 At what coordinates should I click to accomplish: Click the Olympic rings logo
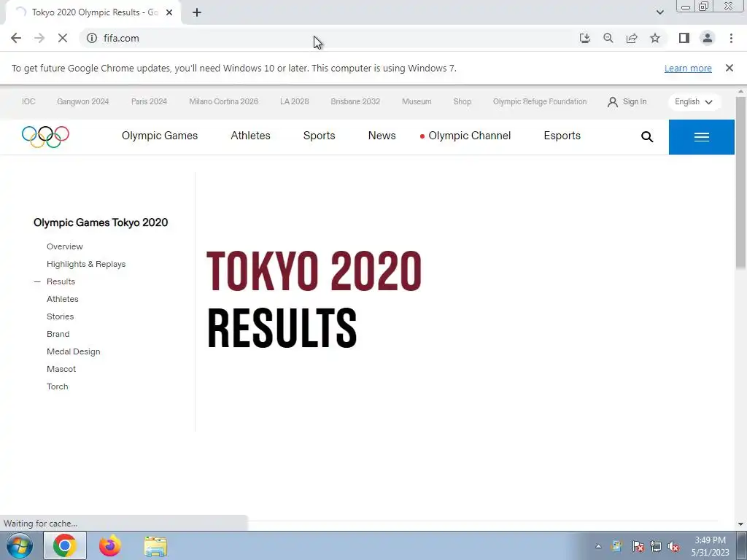(45, 136)
